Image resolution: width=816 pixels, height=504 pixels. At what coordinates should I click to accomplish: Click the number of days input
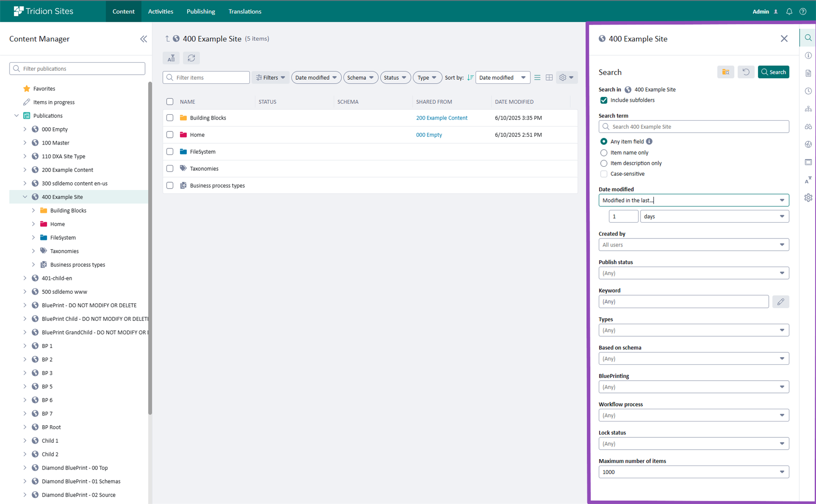[623, 216]
